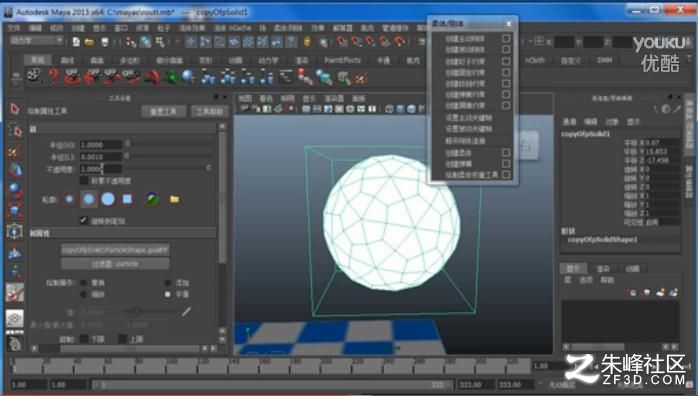The width and height of the screenshot is (698, 396).
Task: Switch to the PaintEffects shelf tab
Action: pyautogui.click(x=342, y=60)
